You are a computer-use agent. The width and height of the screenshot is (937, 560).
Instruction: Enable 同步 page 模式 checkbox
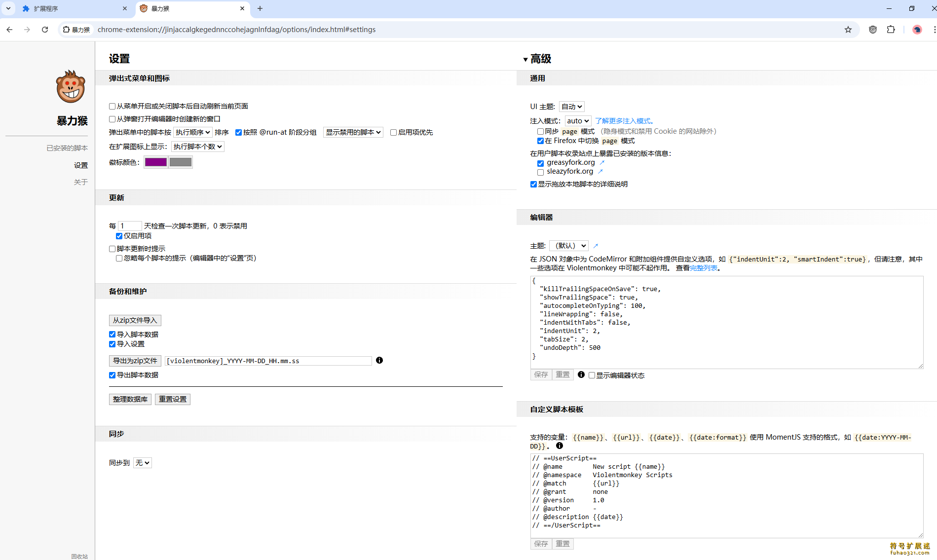pyautogui.click(x=540, y=131)
